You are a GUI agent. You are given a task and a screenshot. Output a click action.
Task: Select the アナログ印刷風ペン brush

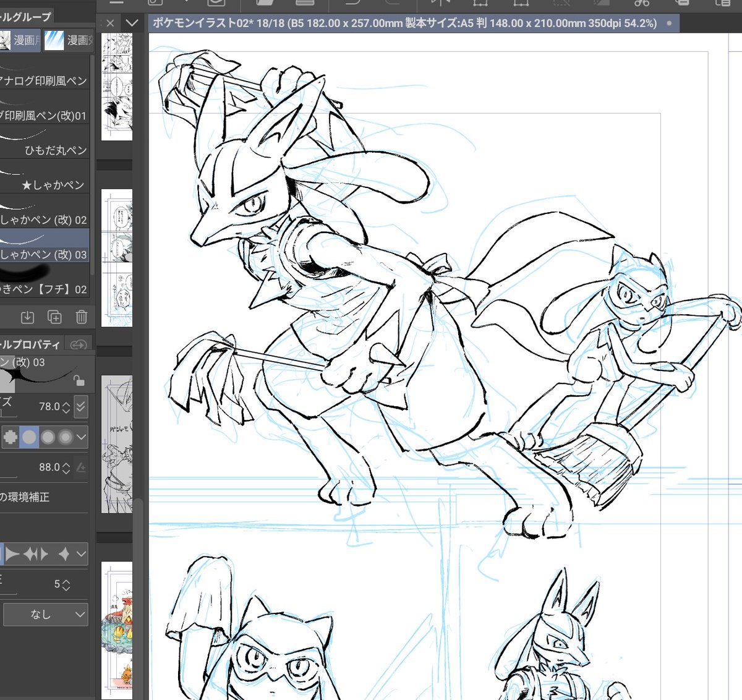click(45, 72)
